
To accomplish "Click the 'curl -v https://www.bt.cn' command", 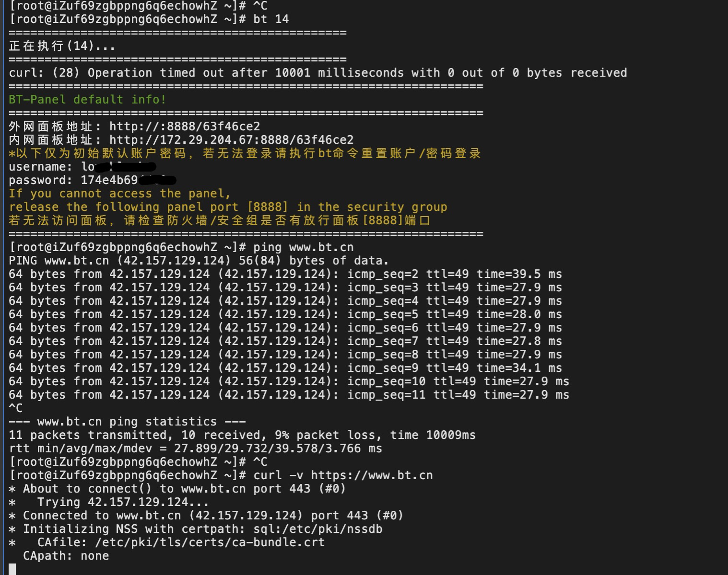I will [x=343, y=475].
